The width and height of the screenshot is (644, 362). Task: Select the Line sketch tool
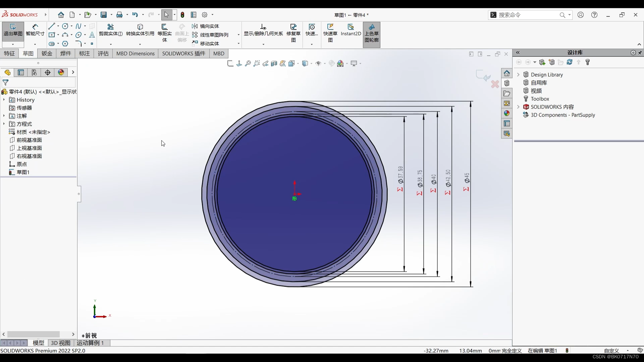click(52, 26)
